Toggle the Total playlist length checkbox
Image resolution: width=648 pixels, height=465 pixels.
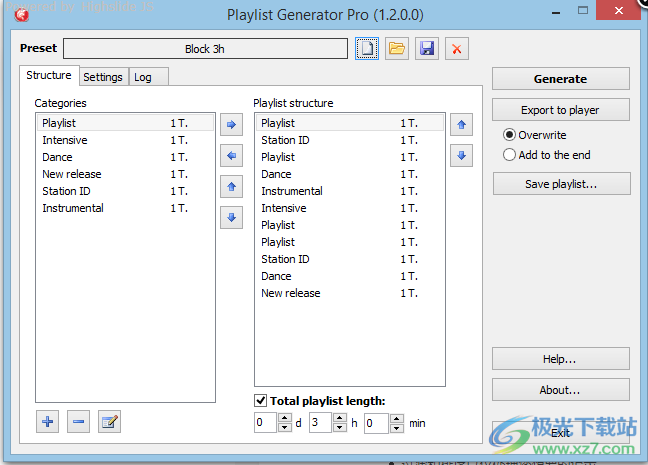(260, 401)
